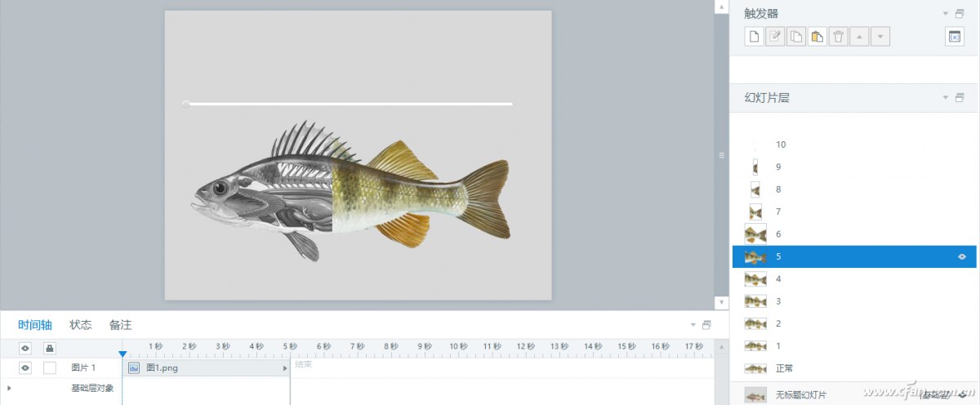Click the copy trigger icon
Viewport: 980px width, 405px height.
(796, 37)
